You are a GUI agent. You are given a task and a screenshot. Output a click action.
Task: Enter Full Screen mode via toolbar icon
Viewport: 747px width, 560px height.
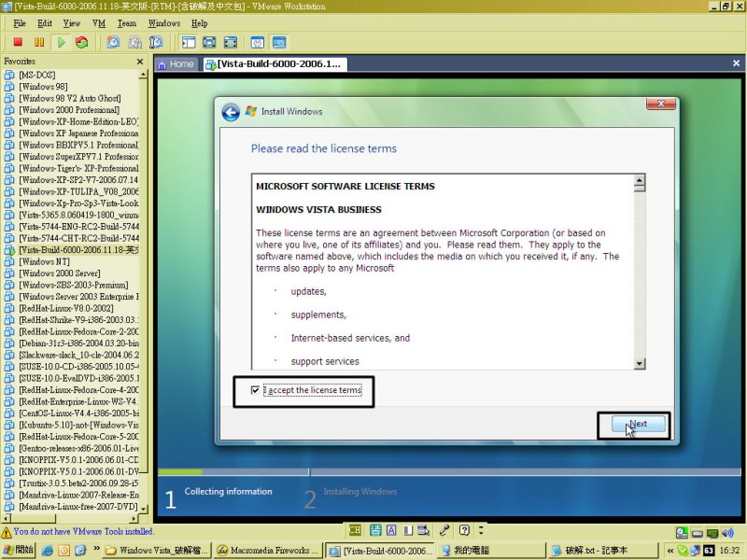pos(209,42)
